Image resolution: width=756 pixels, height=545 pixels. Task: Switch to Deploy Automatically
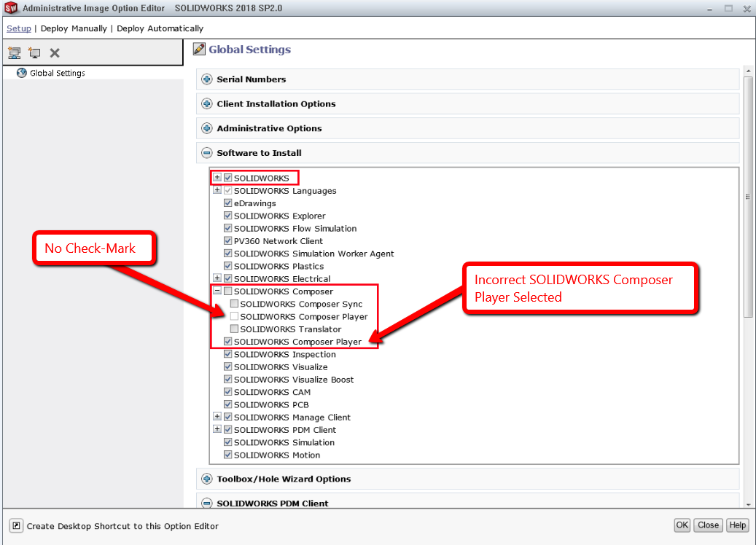point(160,28)
